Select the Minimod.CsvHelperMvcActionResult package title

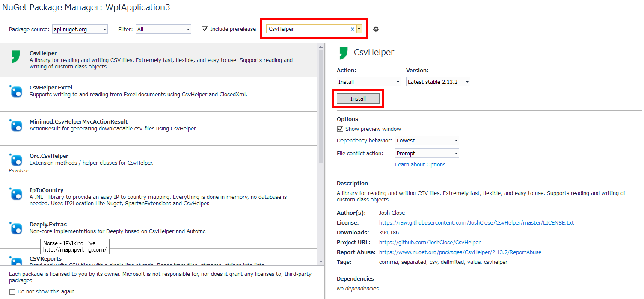click(79, 122)
